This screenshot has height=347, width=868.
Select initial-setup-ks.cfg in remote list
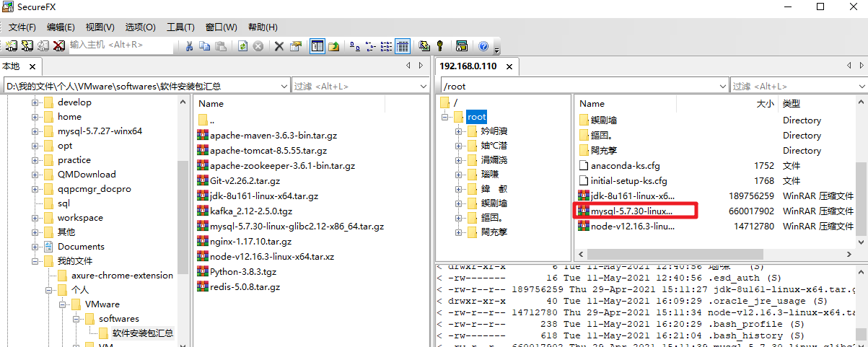[x=628, y=180]
